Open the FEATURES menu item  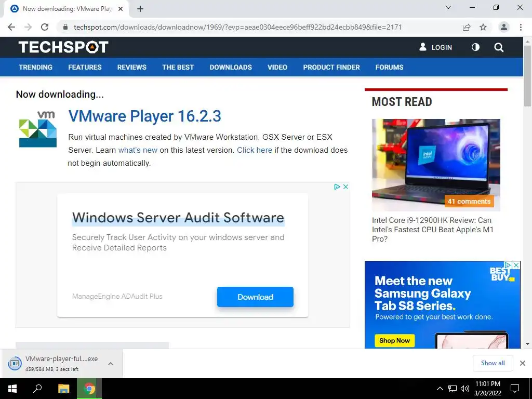(85, 67)
